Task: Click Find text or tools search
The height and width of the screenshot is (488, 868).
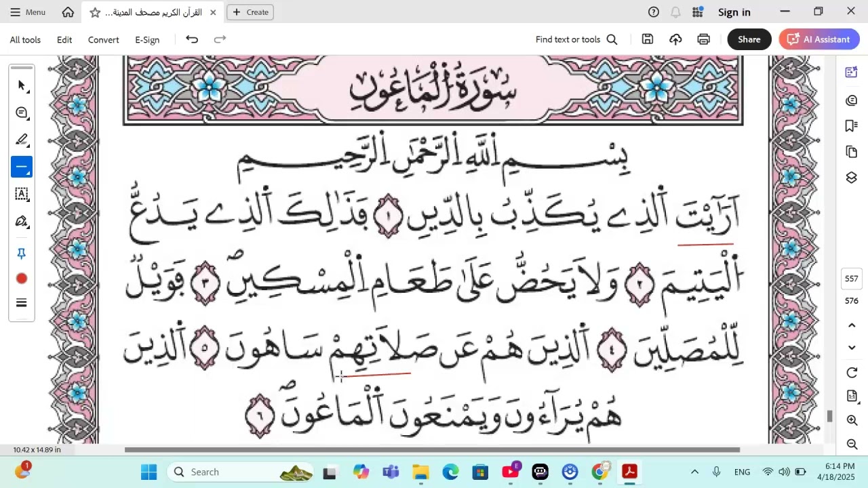Action: click(x=576, y=39)
